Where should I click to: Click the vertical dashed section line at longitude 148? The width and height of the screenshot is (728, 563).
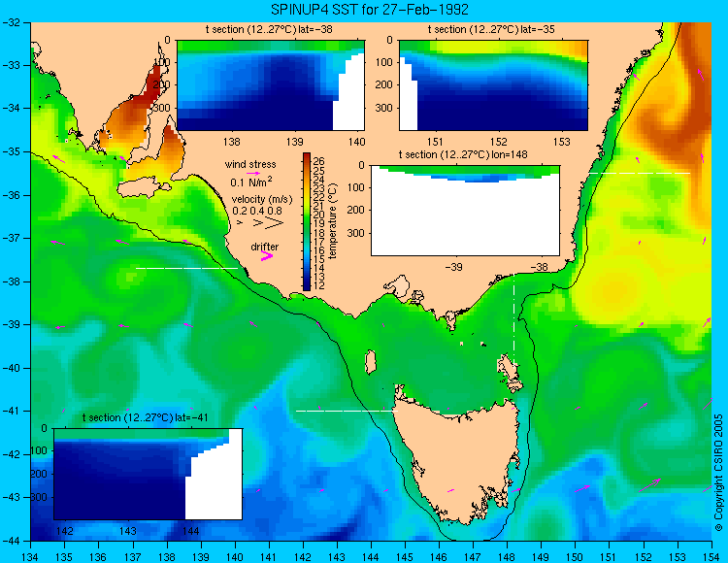pos(513,320)
